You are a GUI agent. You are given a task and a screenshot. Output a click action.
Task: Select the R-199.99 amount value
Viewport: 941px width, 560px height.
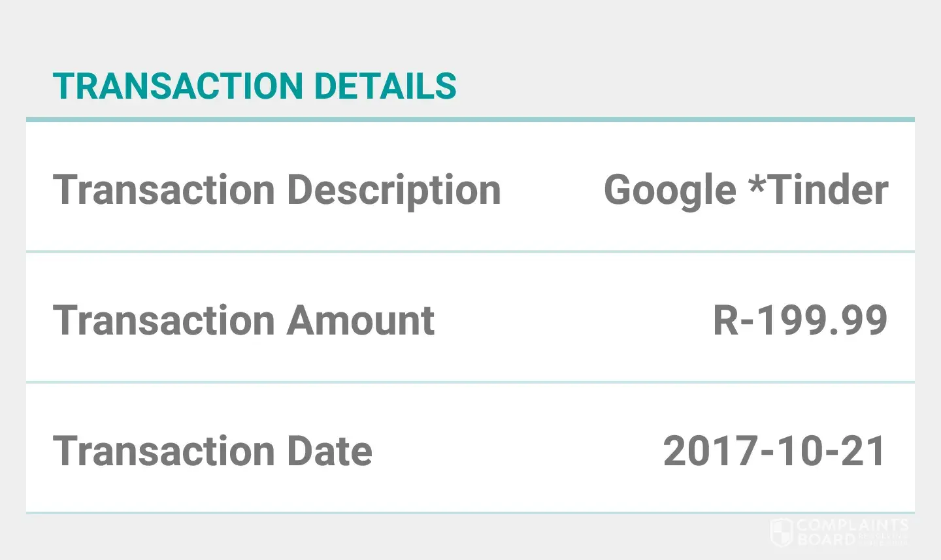pyautogui.click(x=800, y=321)
